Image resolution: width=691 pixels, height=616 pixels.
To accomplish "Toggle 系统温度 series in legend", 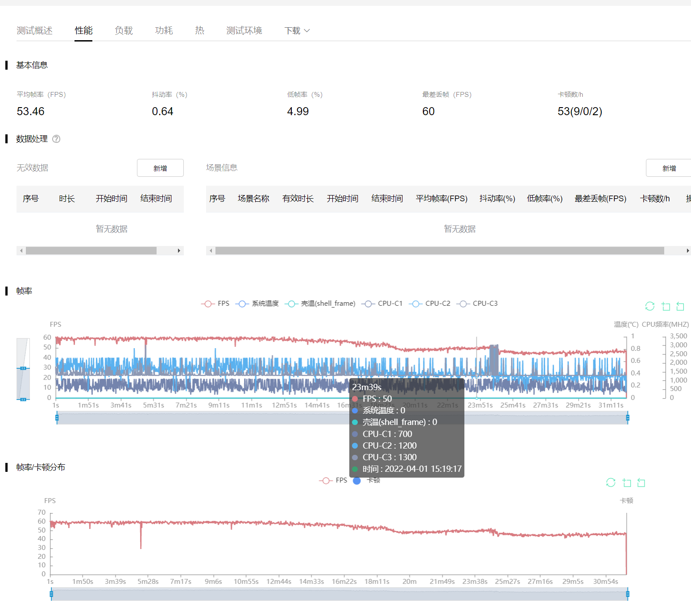I will pyautogui.click(x=257, y=304).
